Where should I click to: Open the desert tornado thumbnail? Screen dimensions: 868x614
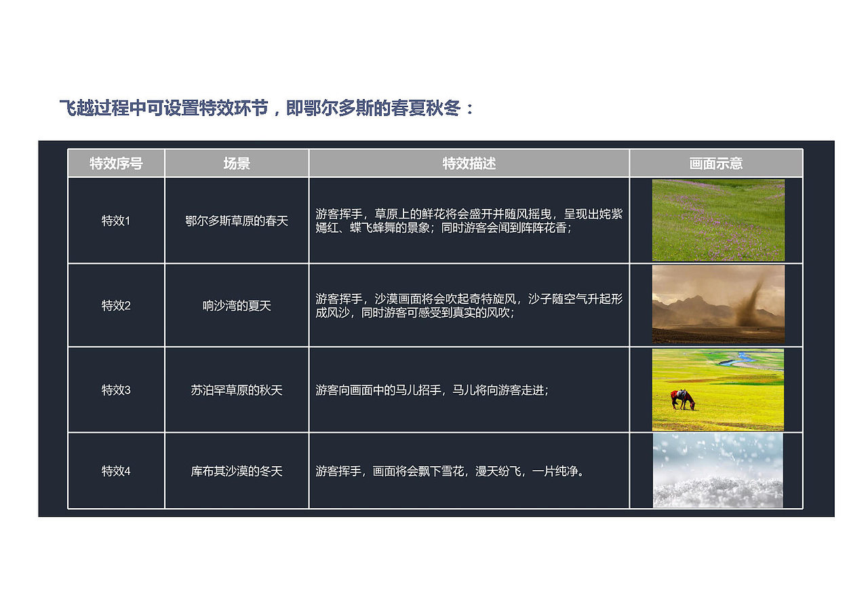pyautogui.click(x=718, y=304)
